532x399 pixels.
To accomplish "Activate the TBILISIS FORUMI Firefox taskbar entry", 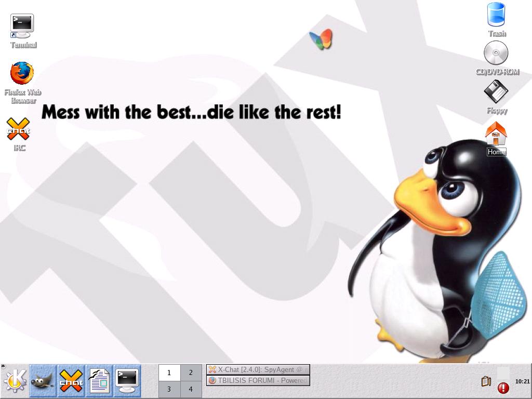I will [x=258, y=380].
